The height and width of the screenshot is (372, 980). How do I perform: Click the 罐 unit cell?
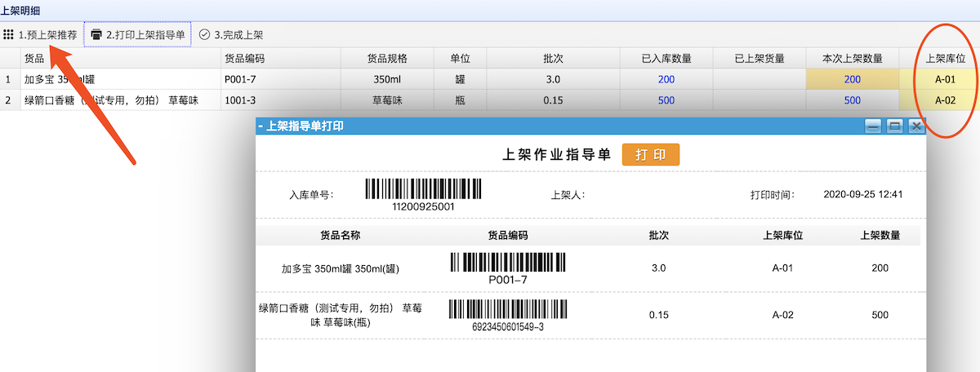460,79
